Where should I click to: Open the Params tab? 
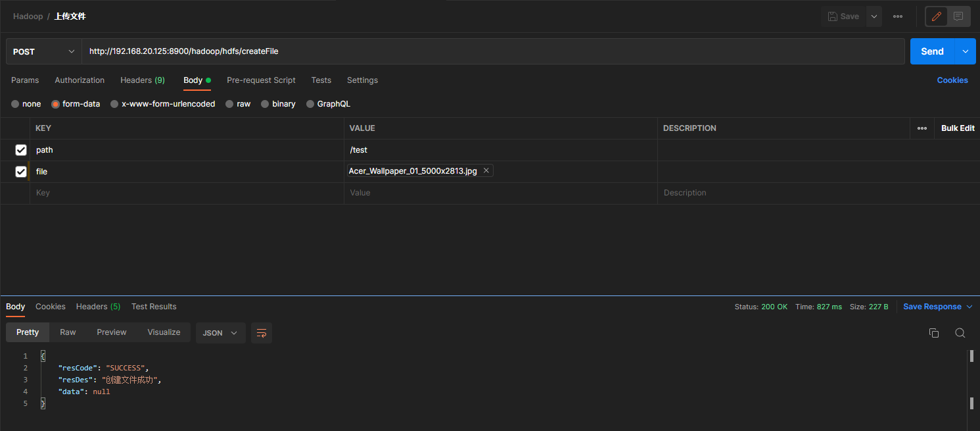(25, 80)
